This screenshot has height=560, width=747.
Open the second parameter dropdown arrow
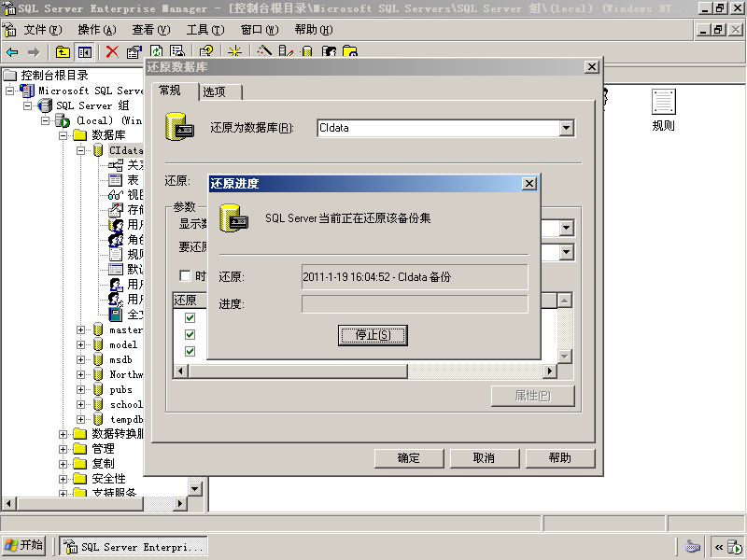pyautogui.click(x=566, y=252)
